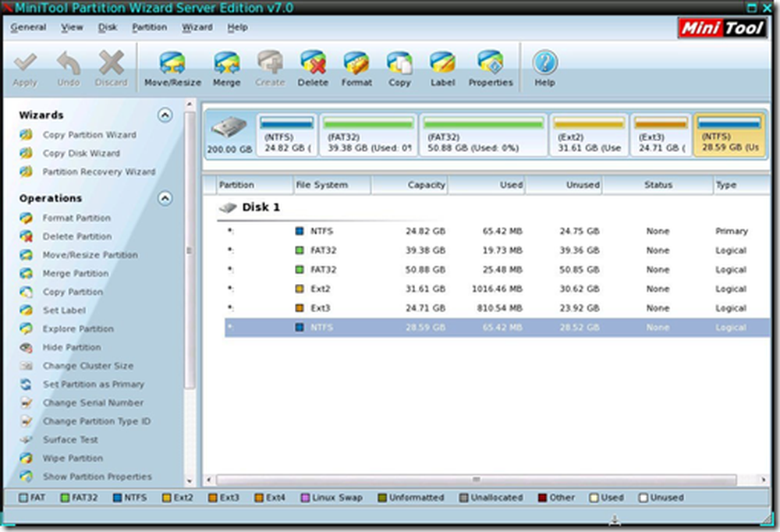This screenshot has height=532, width=780.
Task: Click Change Cluster Size link
Action: pyautogui.click(x=88, y=366)
